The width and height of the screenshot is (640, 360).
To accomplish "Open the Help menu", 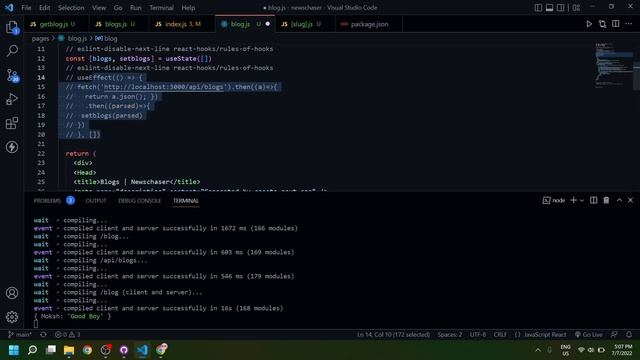I will pos(188,7).
